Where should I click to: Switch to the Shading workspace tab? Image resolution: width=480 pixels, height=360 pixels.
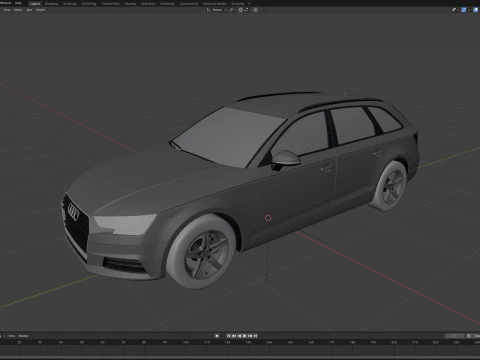130,4
